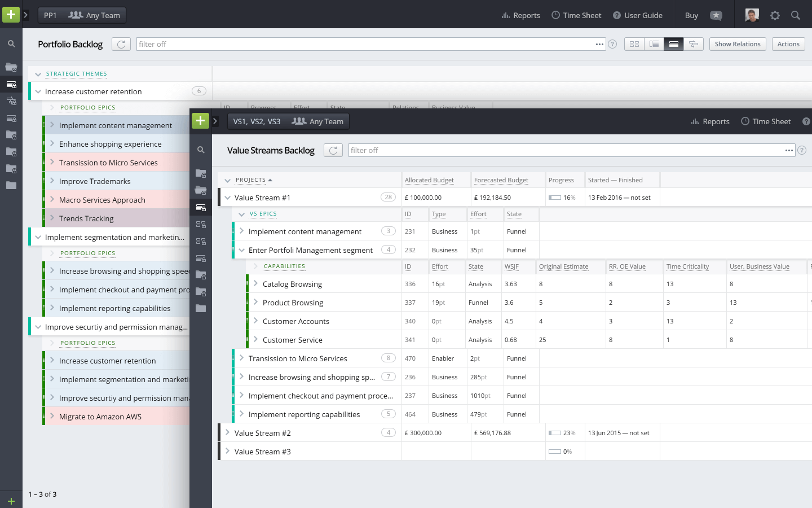Click the Show Relations button

738,44
